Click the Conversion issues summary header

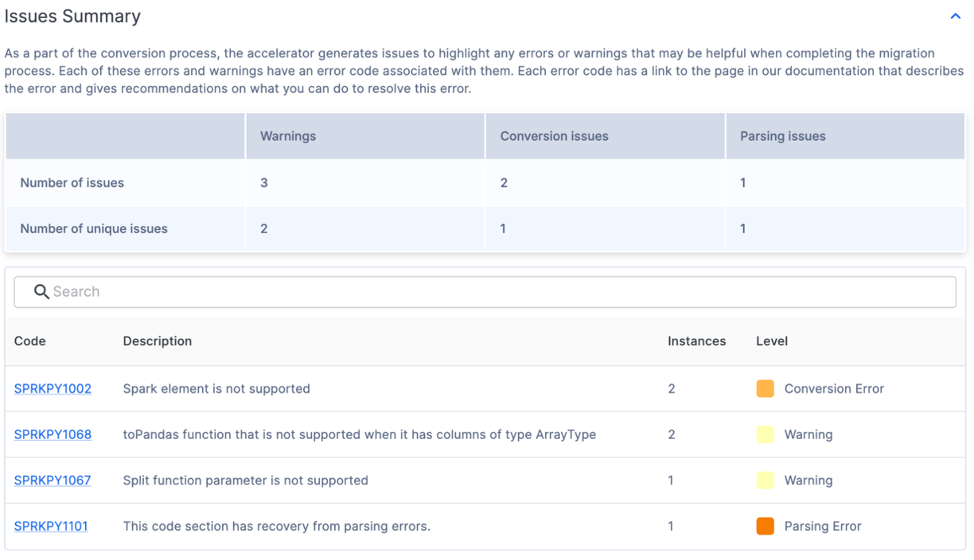pos(554,136)
